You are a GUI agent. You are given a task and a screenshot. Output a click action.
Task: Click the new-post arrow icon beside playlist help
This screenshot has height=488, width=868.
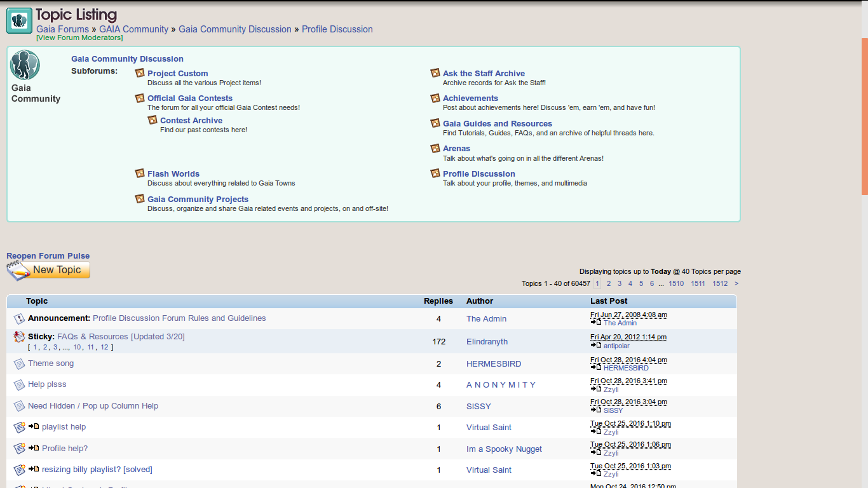click(x=34, y=426)
